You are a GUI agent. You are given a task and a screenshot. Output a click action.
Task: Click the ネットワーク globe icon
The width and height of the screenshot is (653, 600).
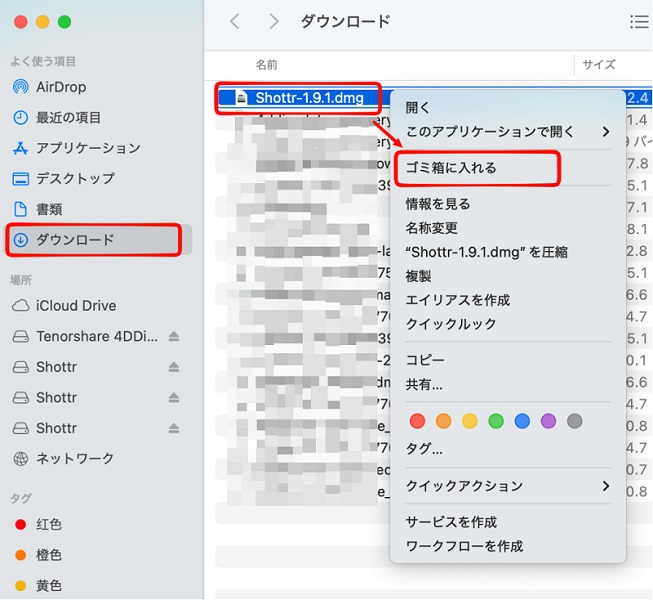point(20,458)
